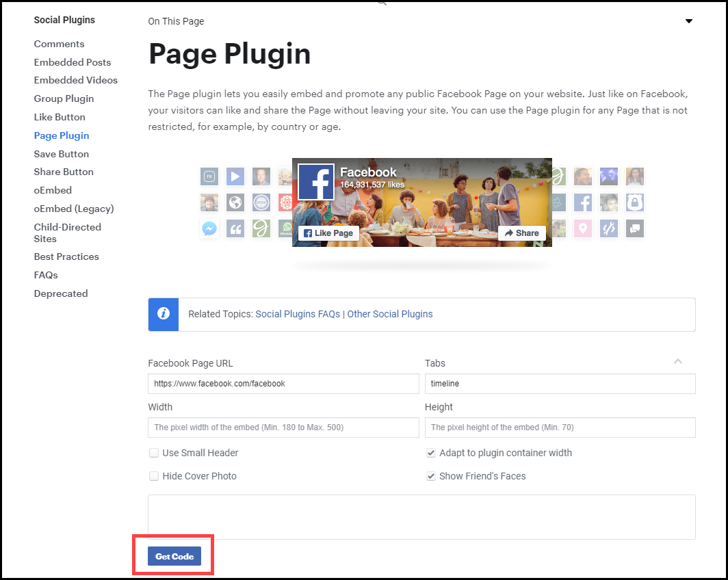The height and width of the screenshot is (580, 728).
Task: Click the green WhatsApp icon
Action: click(x=285, y=228)
